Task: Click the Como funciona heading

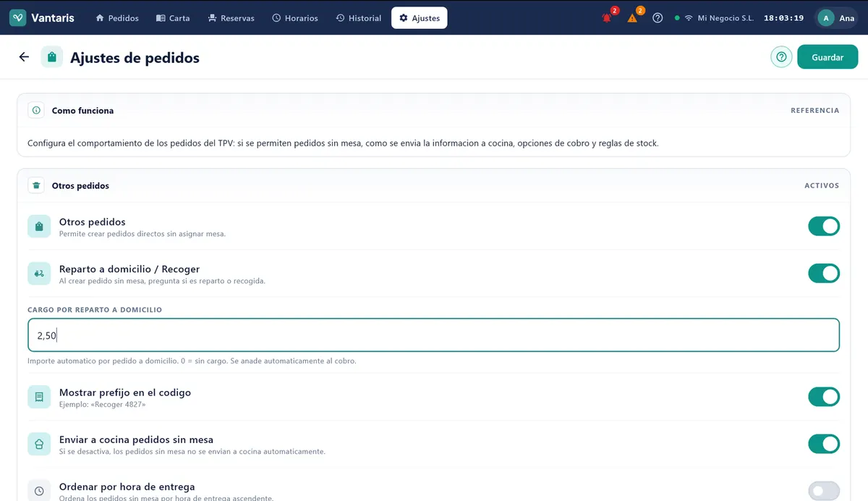Action: pos(82,111)
